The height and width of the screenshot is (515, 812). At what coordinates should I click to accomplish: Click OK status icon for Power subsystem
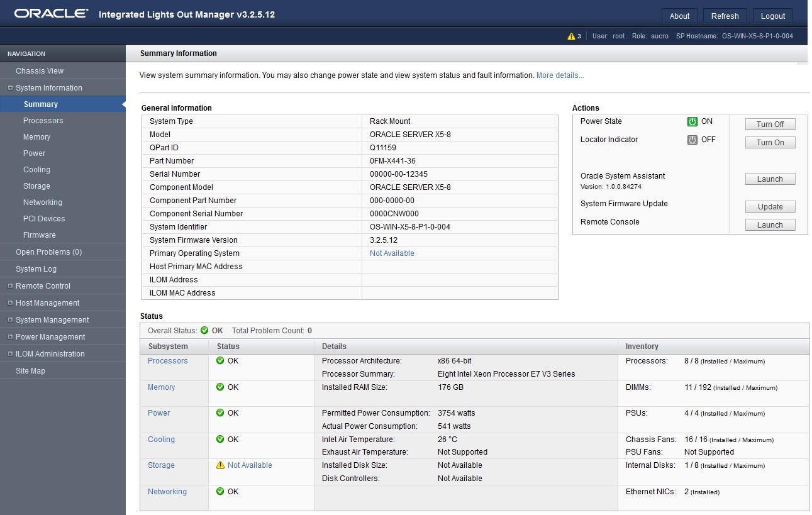(220, 413)
